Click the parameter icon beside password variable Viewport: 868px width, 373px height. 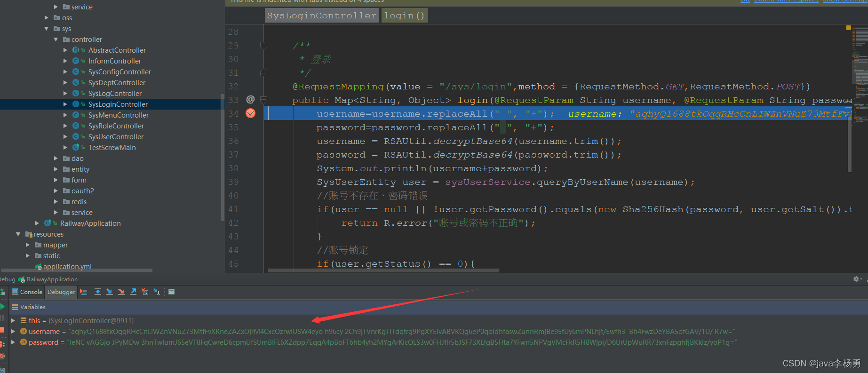coord(24,342)
